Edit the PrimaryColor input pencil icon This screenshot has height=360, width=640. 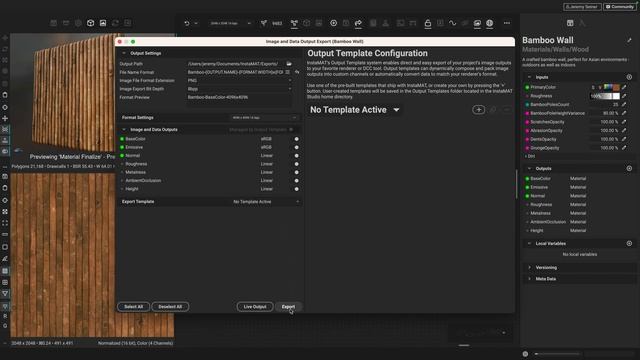coord(624,87)
